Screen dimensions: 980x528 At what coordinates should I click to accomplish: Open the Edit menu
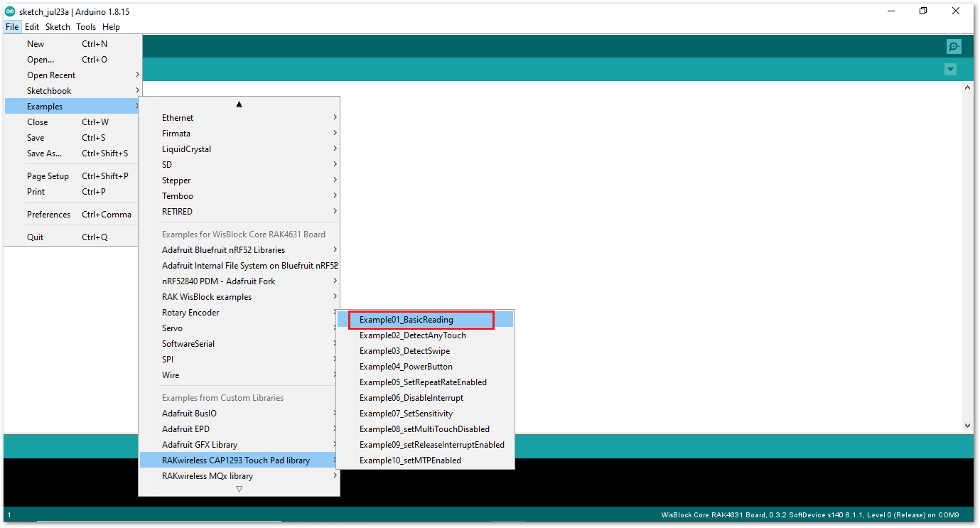[32, 27]
